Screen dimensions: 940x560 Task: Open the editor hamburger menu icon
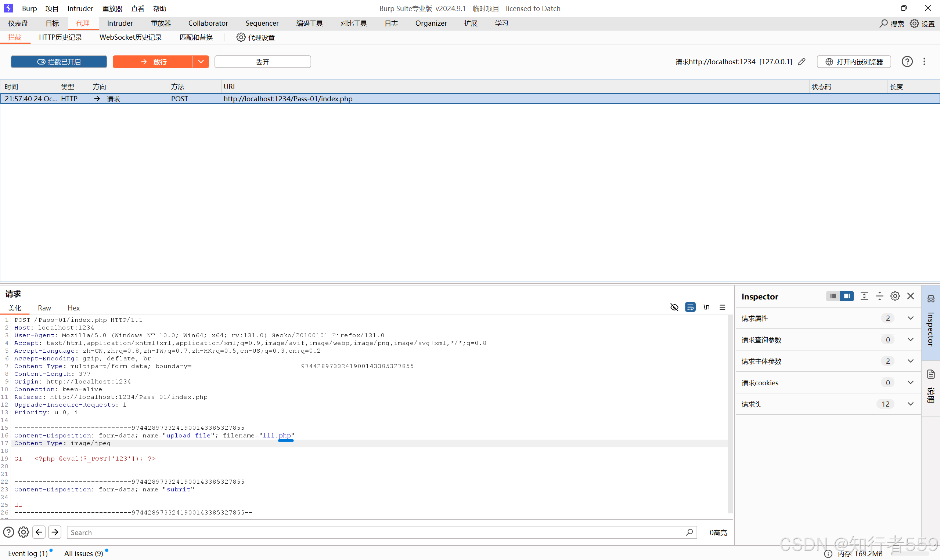click(x=722, y=307)
